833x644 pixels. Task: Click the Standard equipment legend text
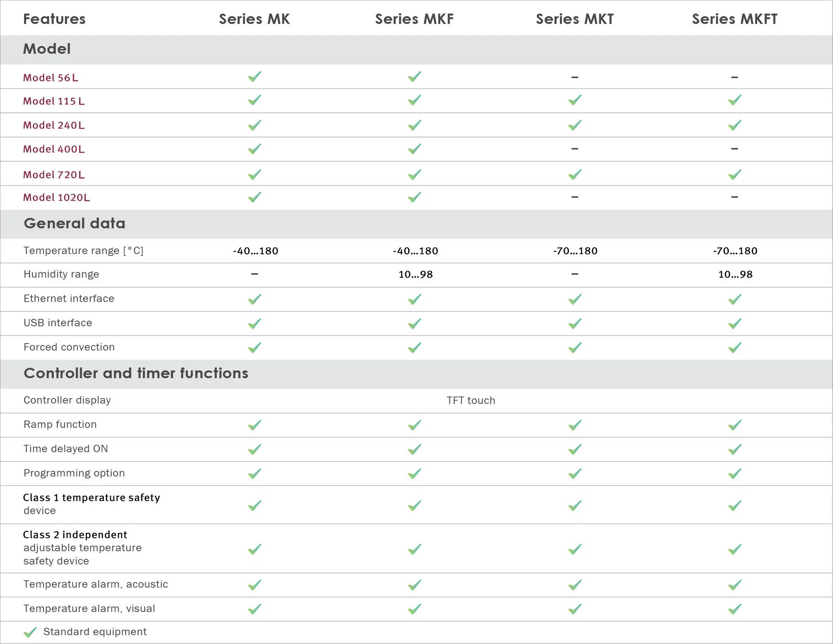pyautogui.click(x=95, y=632)
